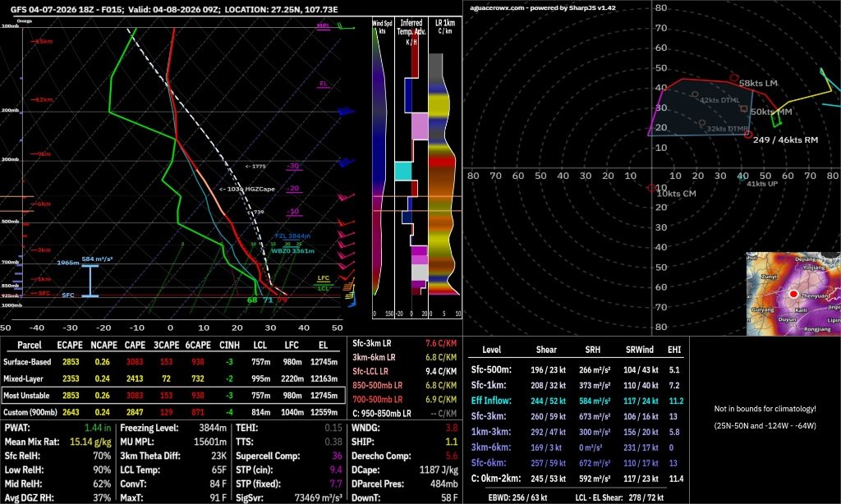
Task: Click the WBZ0 3361m label on skew-T
Action: 293,250
